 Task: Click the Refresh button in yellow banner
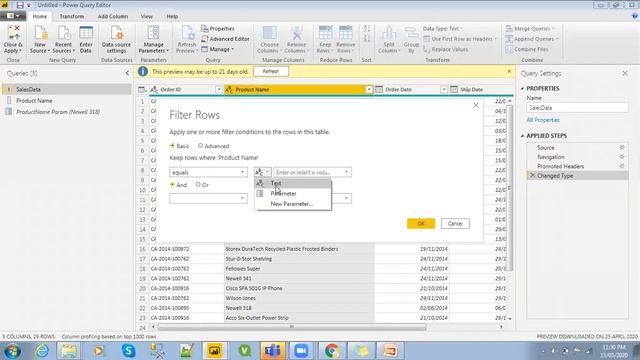(271, 71)
